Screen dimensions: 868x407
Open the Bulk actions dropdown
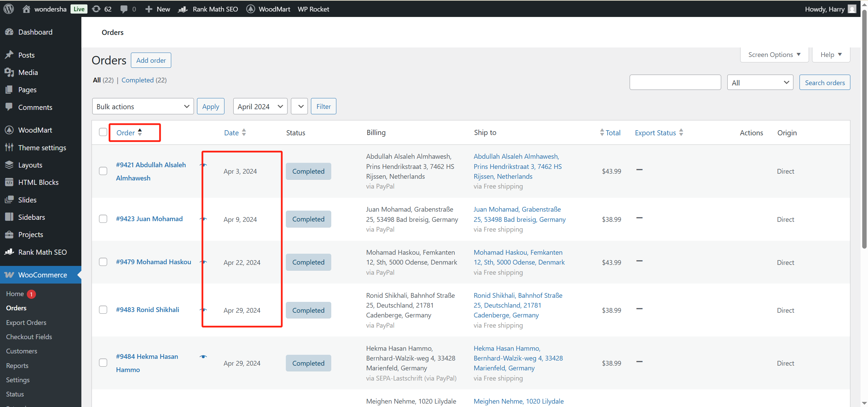click(143, 106)
